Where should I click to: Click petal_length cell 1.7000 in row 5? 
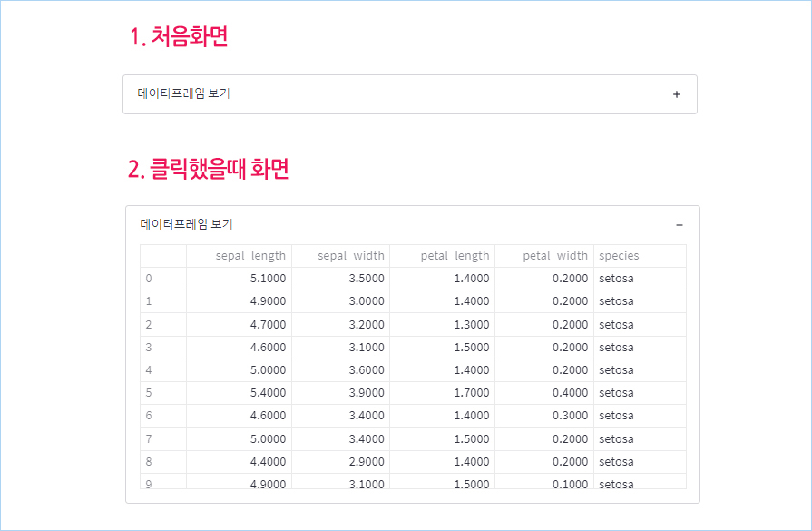442,393
